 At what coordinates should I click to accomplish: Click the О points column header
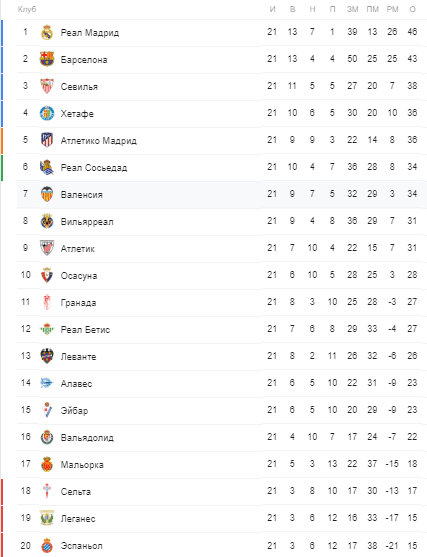click(412, 9)
